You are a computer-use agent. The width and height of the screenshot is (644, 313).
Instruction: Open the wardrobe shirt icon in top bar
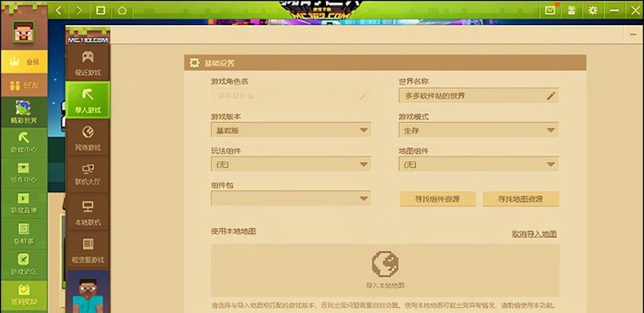[x=571, y=10]
